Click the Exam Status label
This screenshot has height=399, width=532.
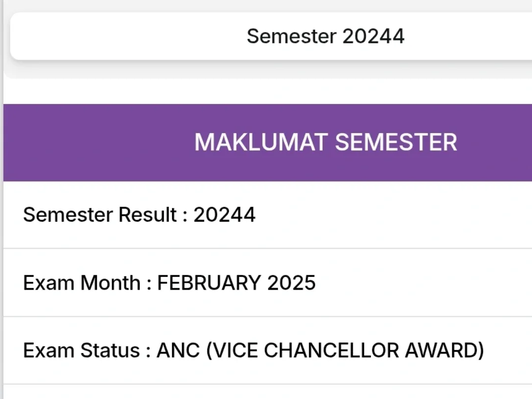pos(82,351)
